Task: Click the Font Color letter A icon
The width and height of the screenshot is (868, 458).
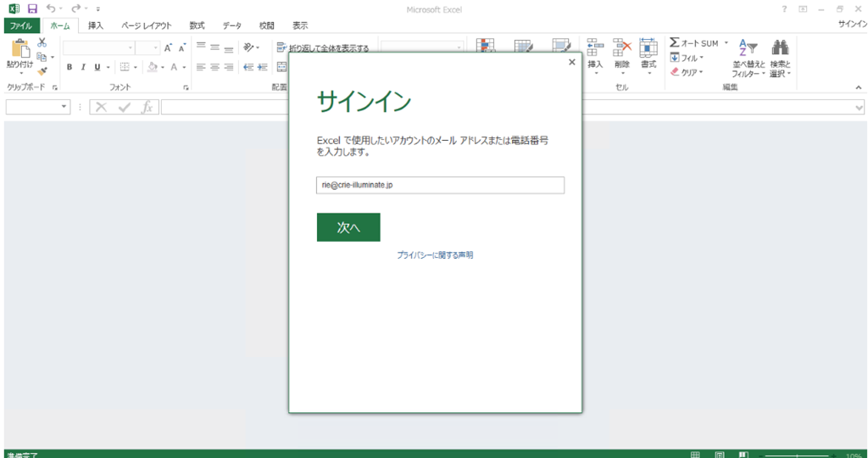Action: [174, 67]
